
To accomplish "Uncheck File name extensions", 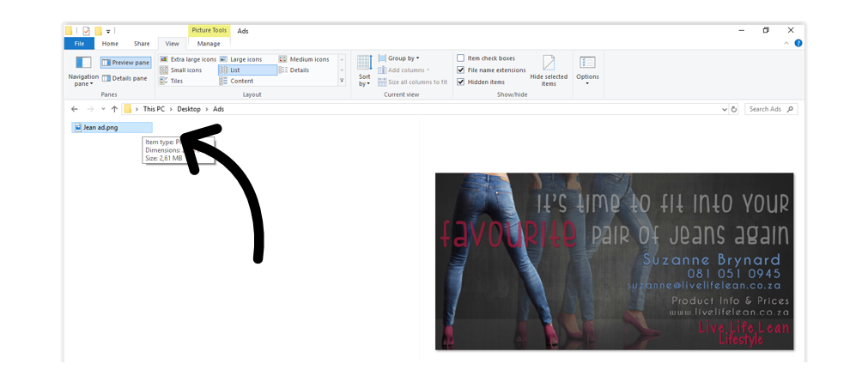I will pos(460,70).
